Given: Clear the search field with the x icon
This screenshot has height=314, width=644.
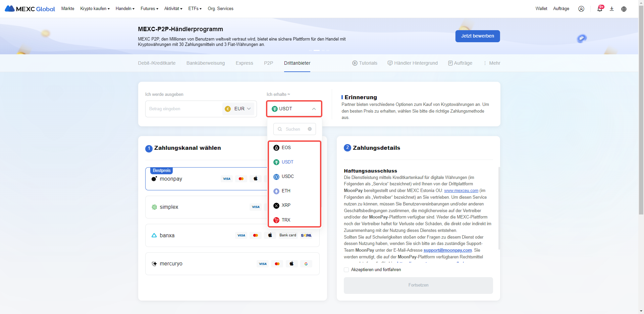Looking at the screenshot, I should coord(310,129).
